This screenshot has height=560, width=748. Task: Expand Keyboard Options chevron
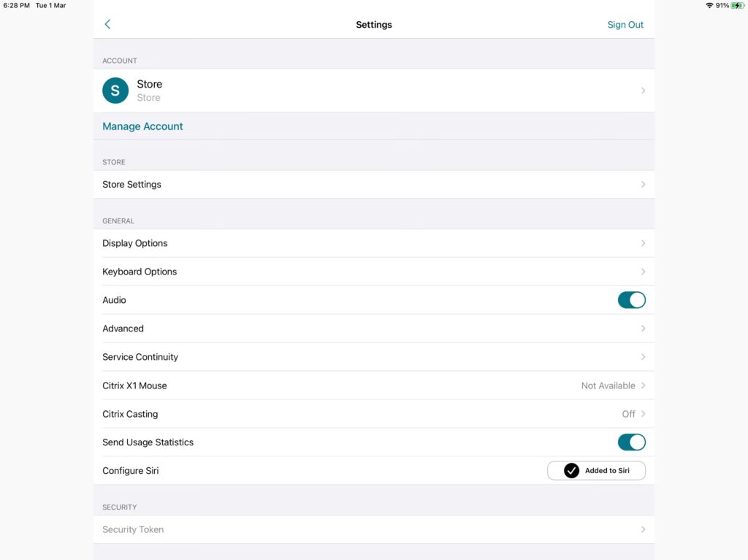coord(643,272)
